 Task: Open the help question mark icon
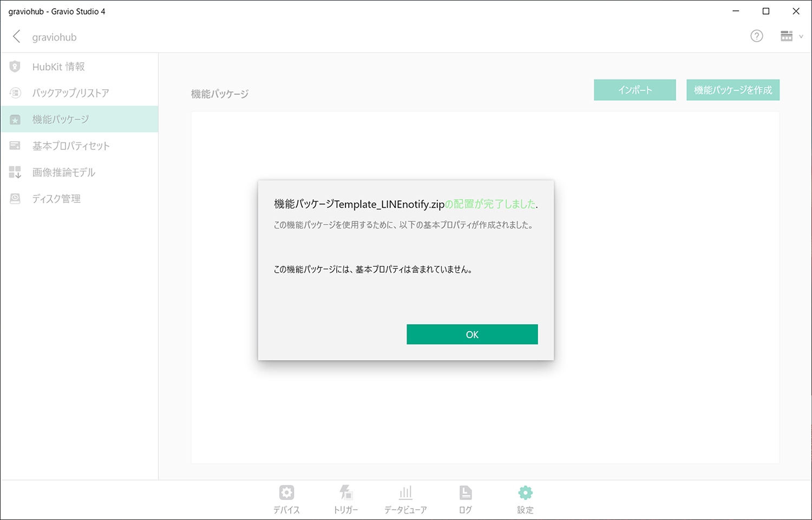point(757,36)
